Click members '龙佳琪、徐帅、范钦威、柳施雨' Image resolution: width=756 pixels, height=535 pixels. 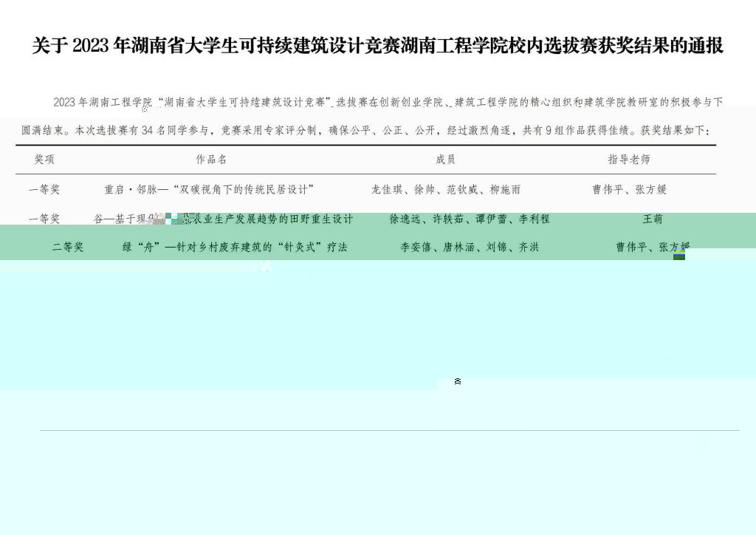pyautogui.click(x=446, y=190)
